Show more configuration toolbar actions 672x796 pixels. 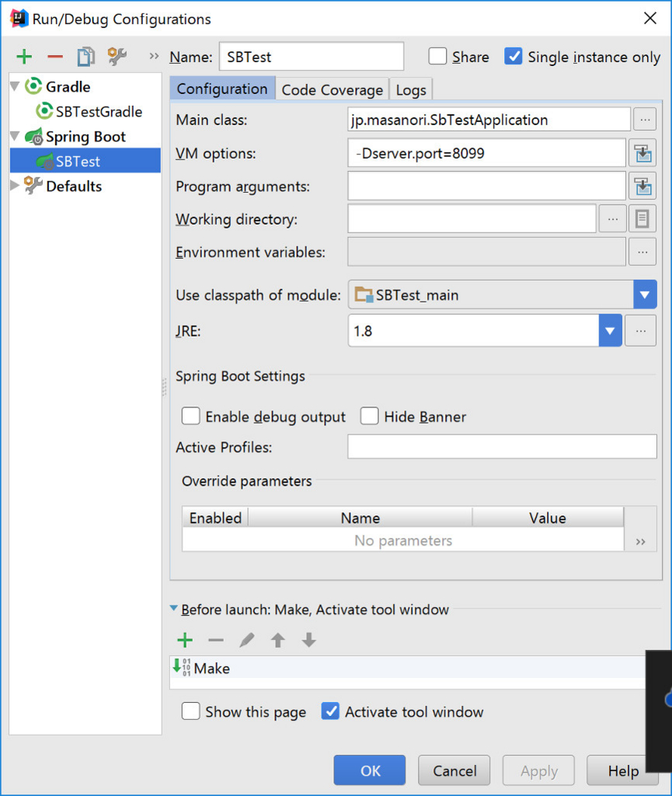(x=154, y=56)
